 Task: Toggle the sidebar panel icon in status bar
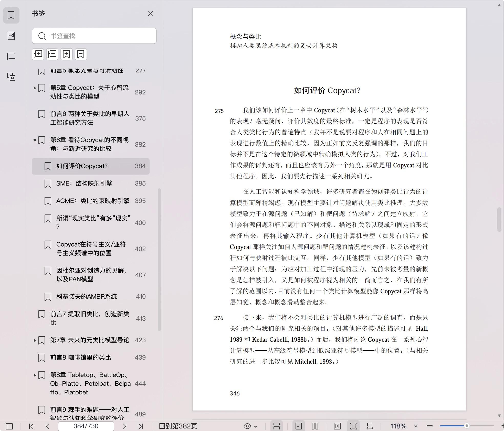pos(9,426)
